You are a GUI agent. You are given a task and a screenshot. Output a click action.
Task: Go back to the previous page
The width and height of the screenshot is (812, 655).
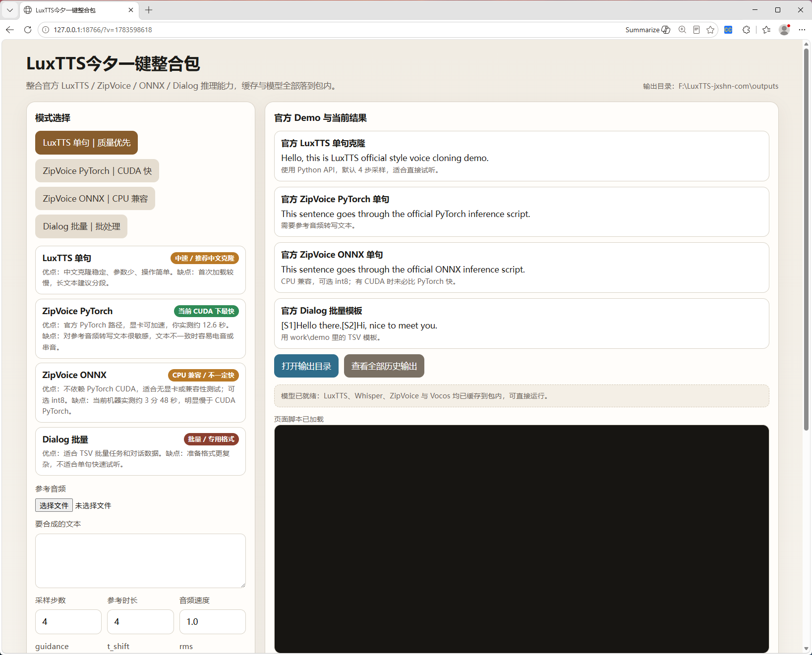pos(10,30)
